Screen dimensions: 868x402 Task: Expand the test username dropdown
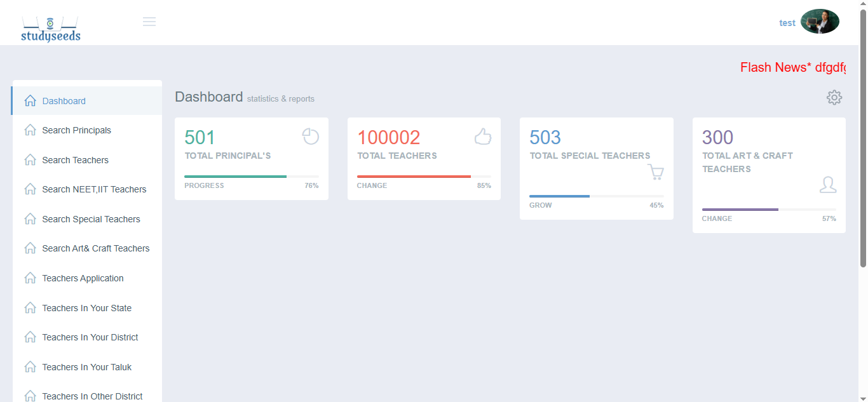[x=787, y=23]
